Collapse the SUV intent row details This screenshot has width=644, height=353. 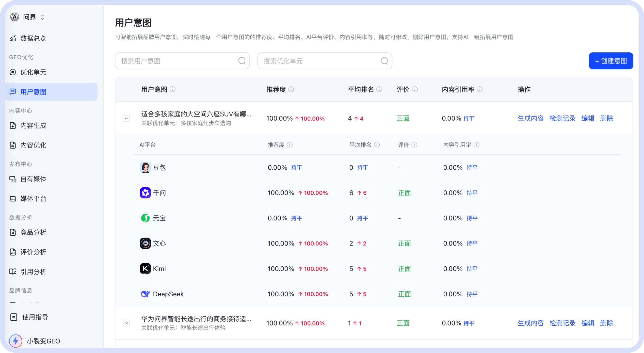click(126, 118)
